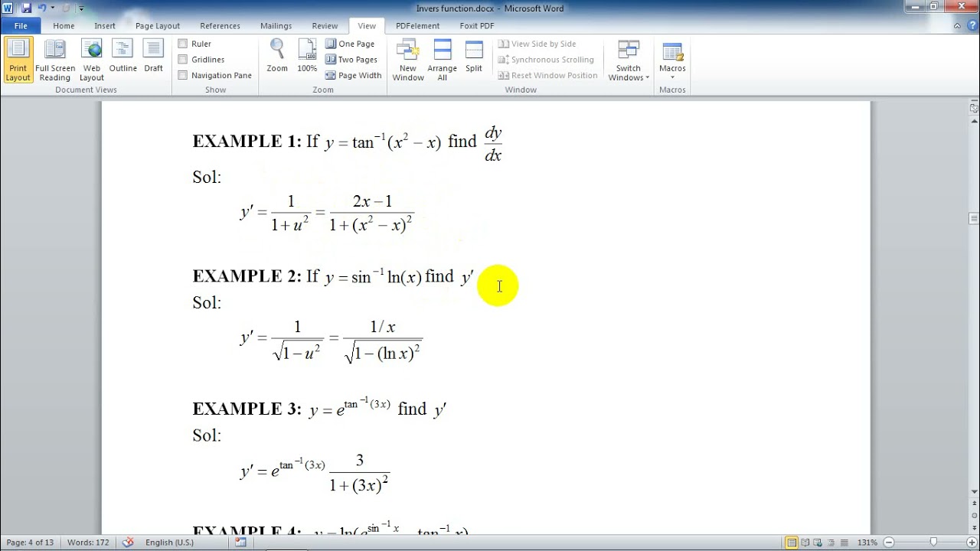Set zoom to 100%
Viewport: 980px width, 551px height.
[x=307, y=56]
